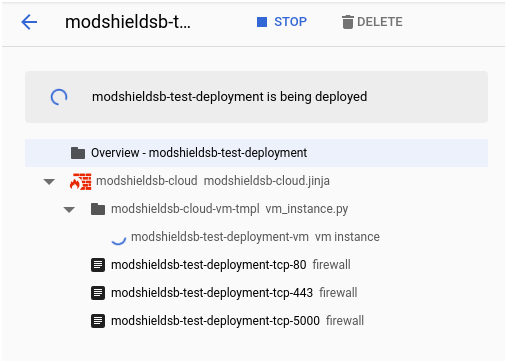Image resolution: width=507 pixels, height=363 pixels.
Task: Click the vm-tmpl folder icon
Action: pyautogui.click(x=98, y=209)
